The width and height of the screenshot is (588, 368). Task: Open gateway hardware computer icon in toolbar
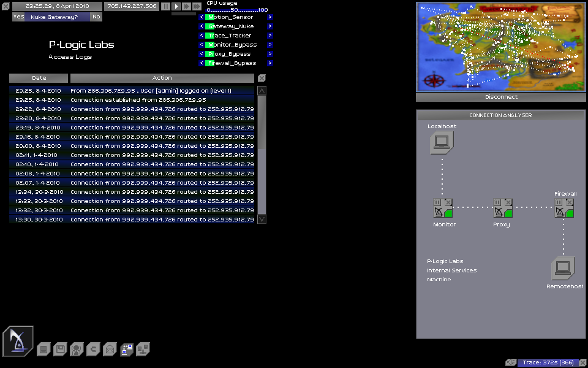[43, 350]
